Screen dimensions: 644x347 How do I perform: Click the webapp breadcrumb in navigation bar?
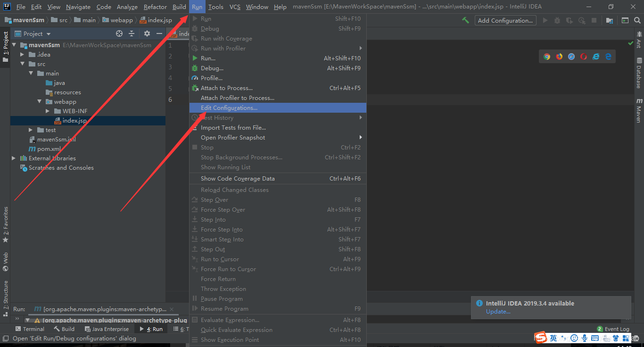tap(117, 20)
